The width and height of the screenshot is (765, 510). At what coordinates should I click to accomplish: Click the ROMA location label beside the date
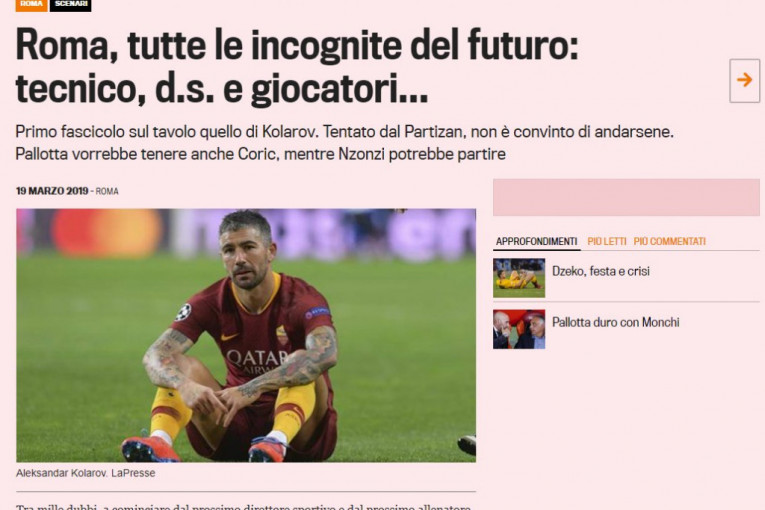tap(107, 191)
